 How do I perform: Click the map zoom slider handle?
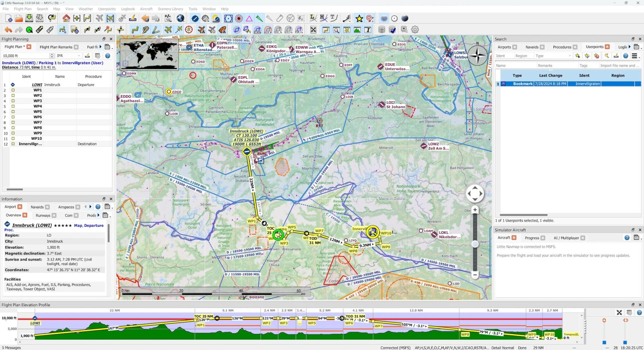point(475,244)
